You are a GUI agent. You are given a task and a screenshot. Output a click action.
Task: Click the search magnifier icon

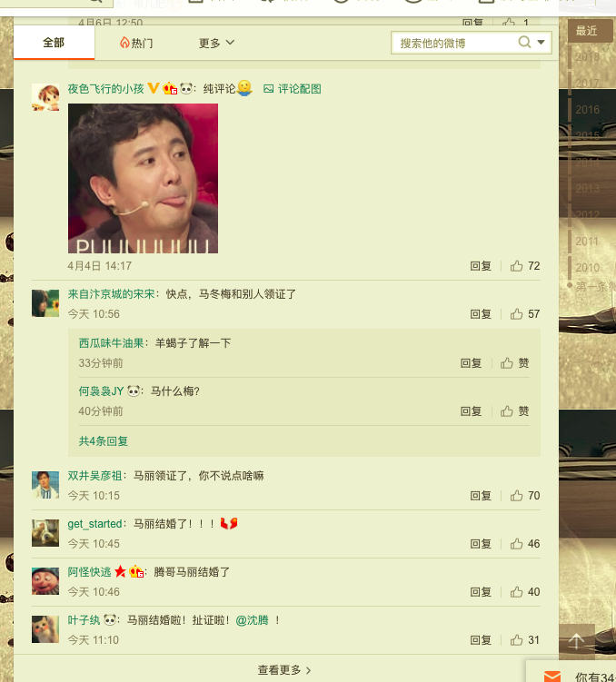(524, 43)
